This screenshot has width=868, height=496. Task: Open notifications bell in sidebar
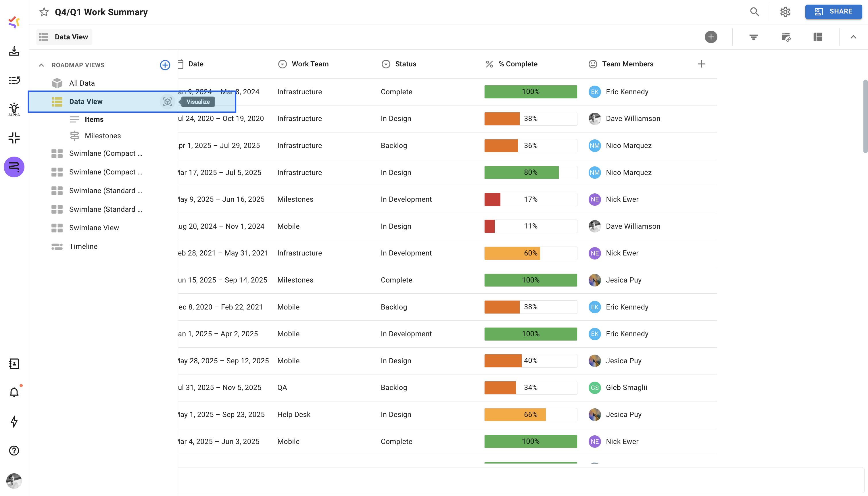coord(14,393)
